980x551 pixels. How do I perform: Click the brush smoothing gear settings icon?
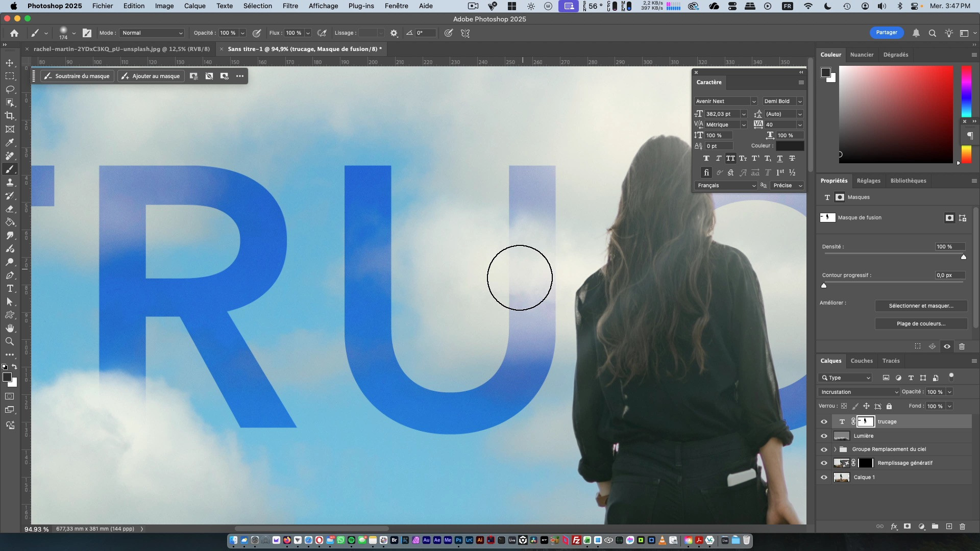tap(394, 33)
